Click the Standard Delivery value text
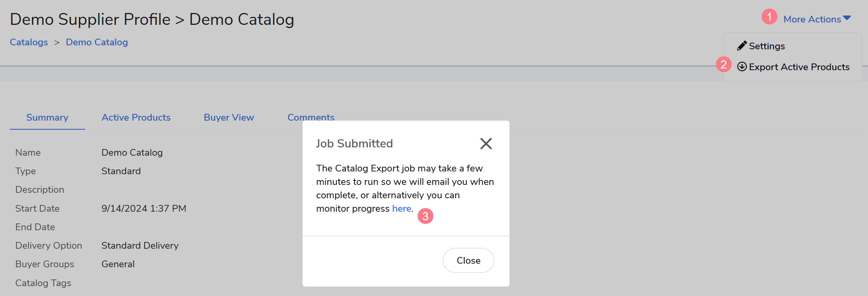This screenshot has width=868, height=296. (140, 246)
